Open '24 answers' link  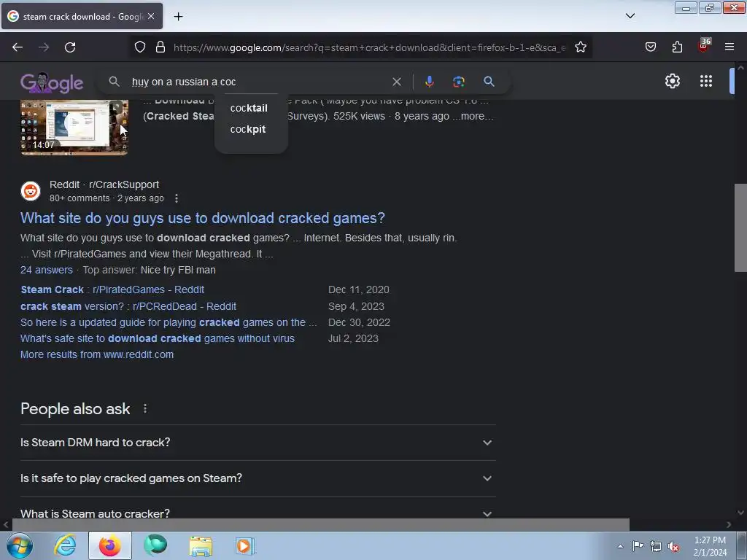click(47, 270)
